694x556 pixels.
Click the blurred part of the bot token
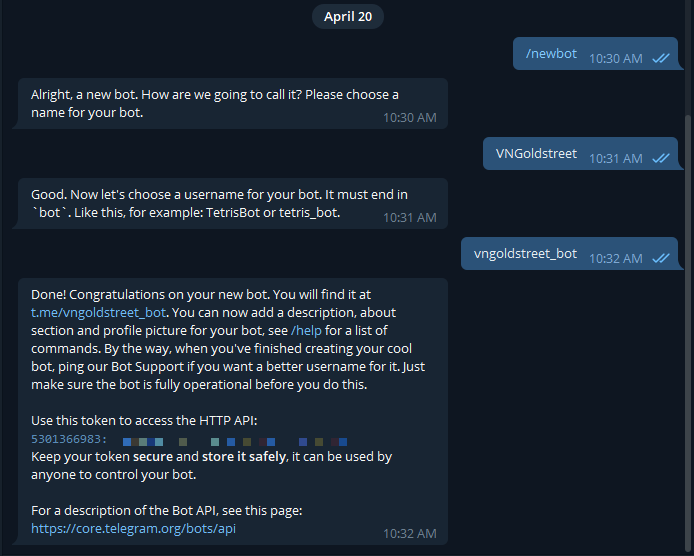(235, 440)
